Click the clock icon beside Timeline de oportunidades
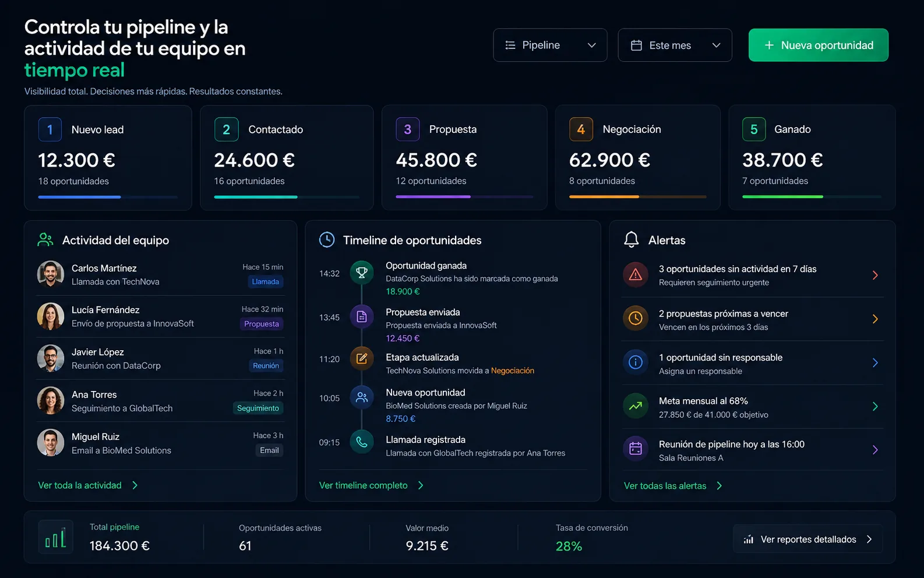924x578 pixels. [x=327, y=239]
